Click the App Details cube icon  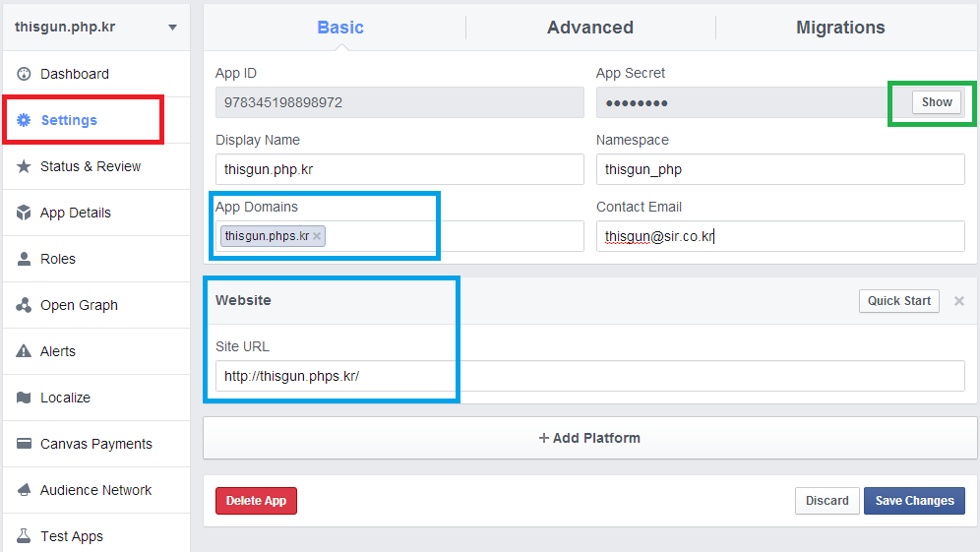[24, 213]
